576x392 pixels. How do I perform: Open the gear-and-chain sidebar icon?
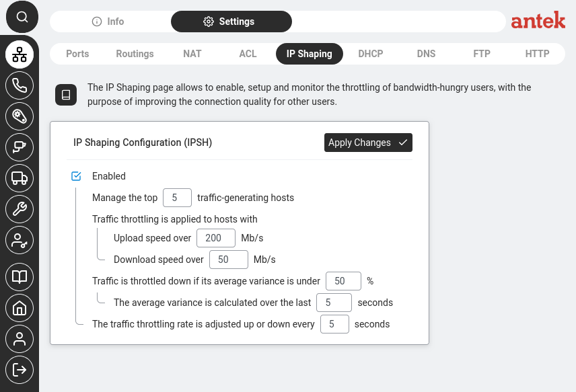tap(20, 116)
